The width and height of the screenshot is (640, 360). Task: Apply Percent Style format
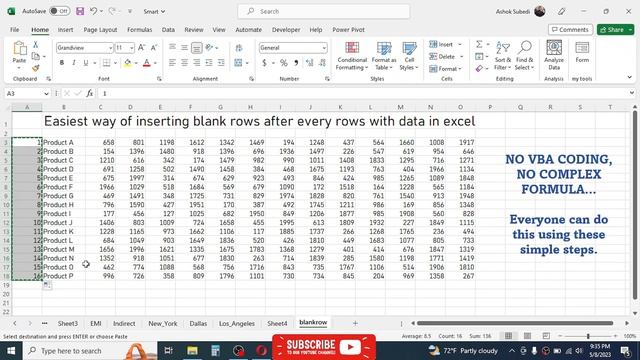point(283,63)
